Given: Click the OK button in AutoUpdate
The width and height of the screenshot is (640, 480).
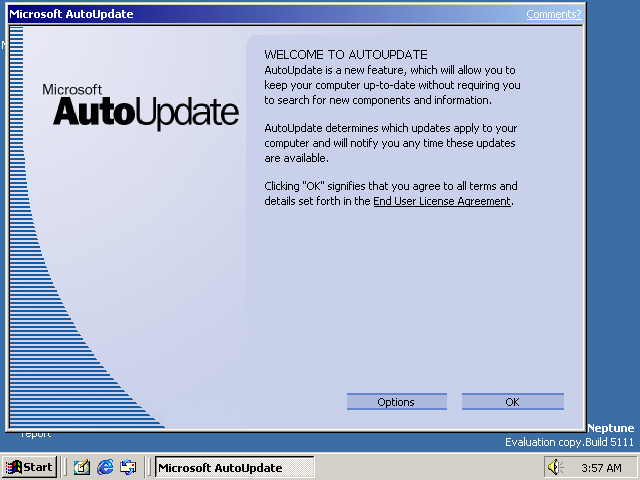Looking at the screenshot, I should (x=513, y=402).
